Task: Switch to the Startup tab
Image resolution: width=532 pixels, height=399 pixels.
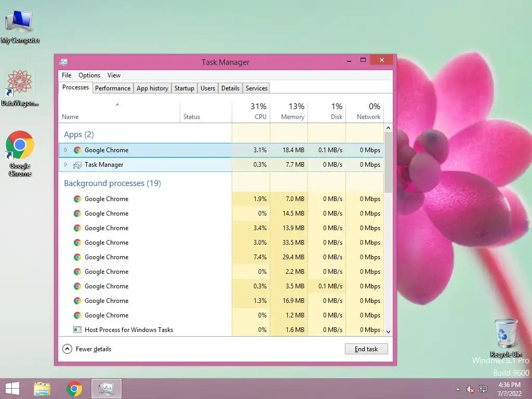Action: [184, 88]
